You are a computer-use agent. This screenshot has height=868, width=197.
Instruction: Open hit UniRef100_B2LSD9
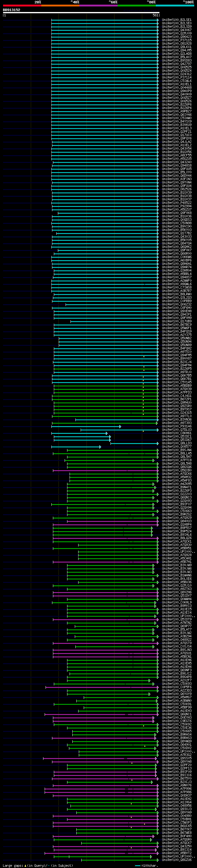[x=177, y=26]
